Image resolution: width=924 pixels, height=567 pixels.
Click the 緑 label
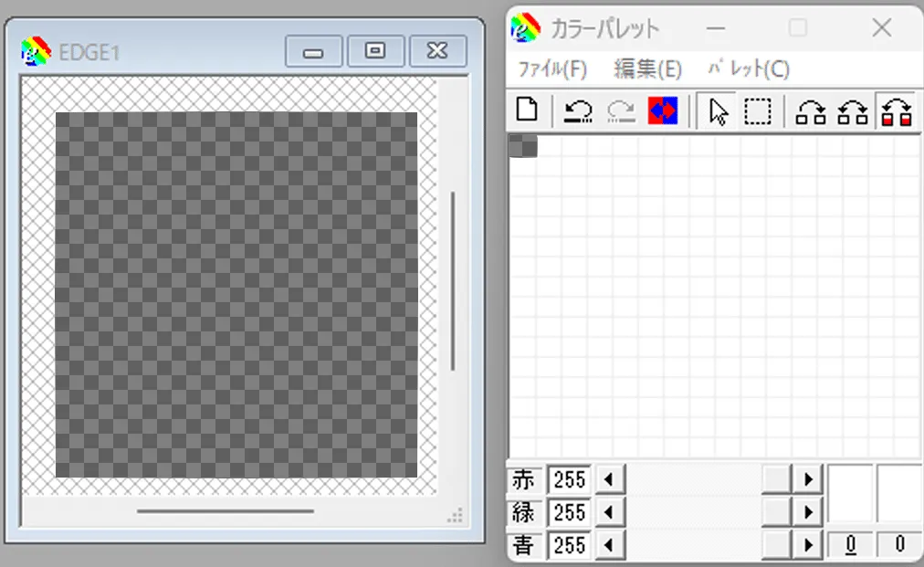(x=522, y=512)
